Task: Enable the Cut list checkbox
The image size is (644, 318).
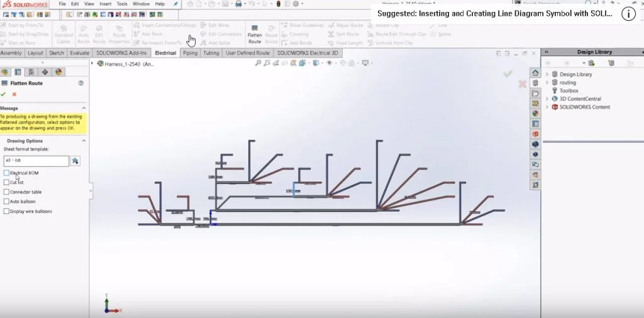Action: (x=6, y=182)
